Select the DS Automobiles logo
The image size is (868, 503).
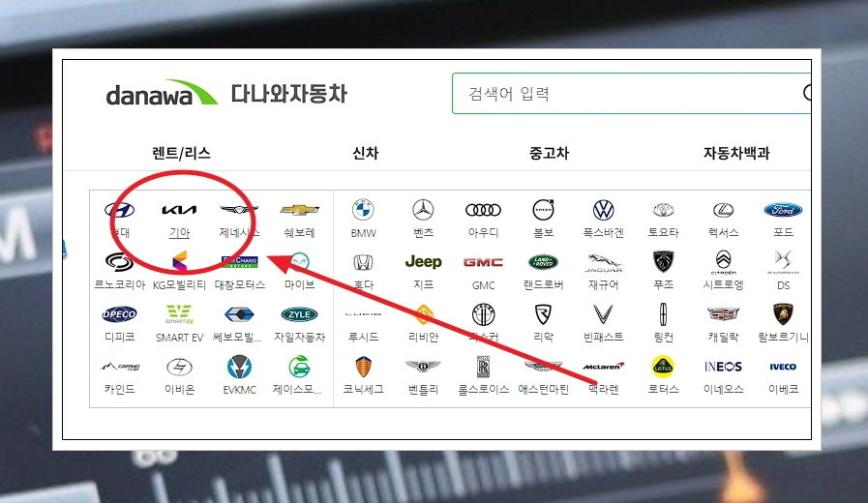(x=783, y=262)
